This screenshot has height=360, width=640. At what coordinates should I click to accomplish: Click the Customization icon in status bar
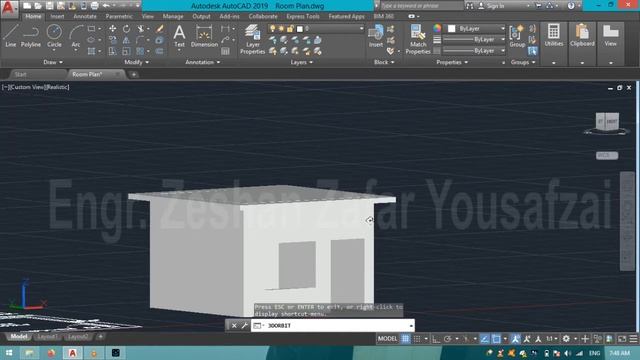[633, 339]
